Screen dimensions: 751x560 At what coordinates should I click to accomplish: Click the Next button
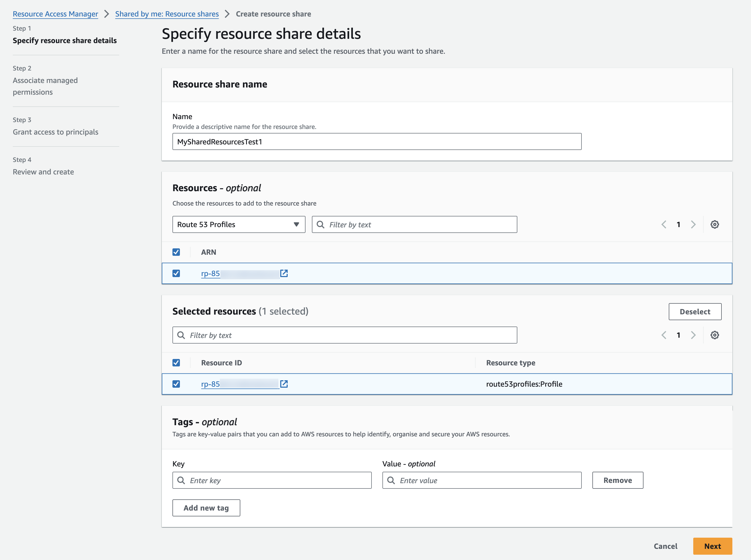pyautogui.click(x=712, y=546)
